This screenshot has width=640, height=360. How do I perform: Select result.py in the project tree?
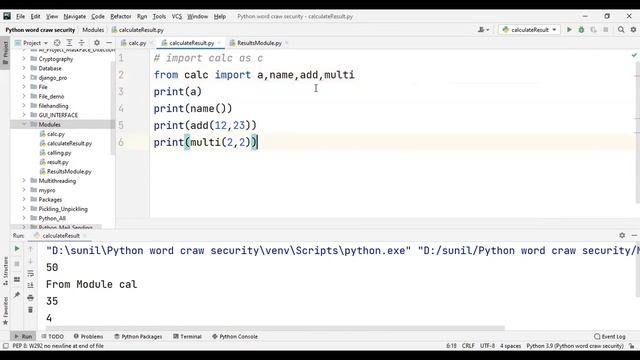[58, 162]
